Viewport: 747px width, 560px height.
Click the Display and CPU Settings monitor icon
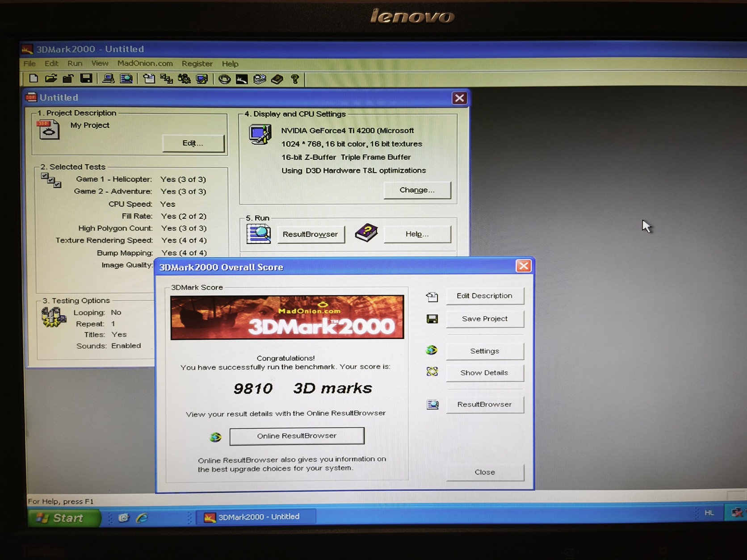pyautogui.click(x=260, y=134)
